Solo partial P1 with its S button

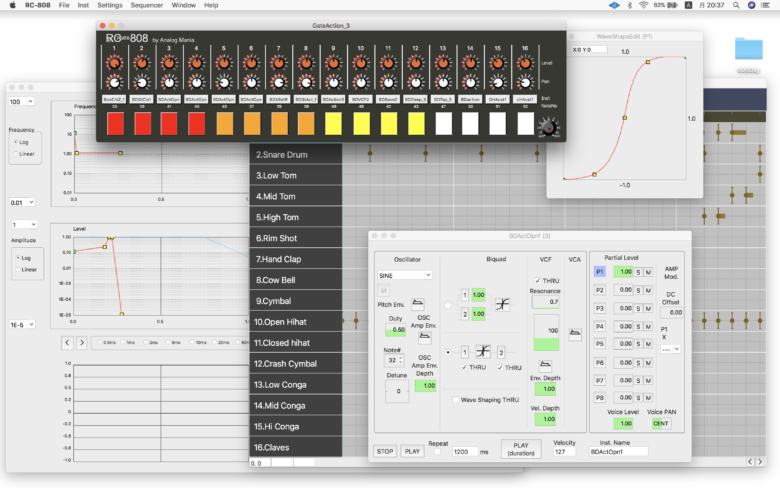[638, 272]
